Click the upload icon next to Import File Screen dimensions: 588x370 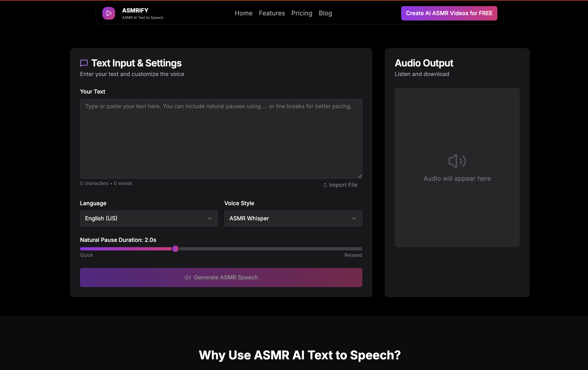click(325, 185)
